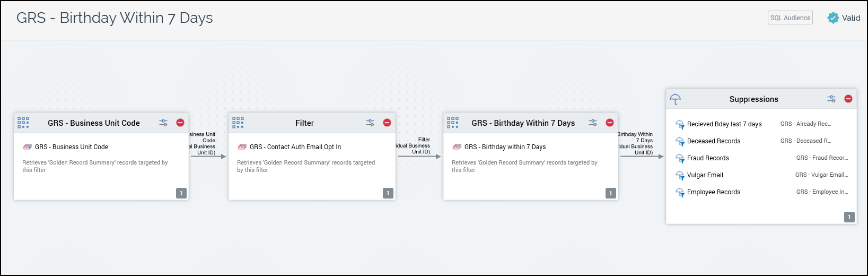Image resolution: width=868 pixels, height=276 pixels.
Task: Select the Fraud Records suppression row
Action: (x=708, y=158)
